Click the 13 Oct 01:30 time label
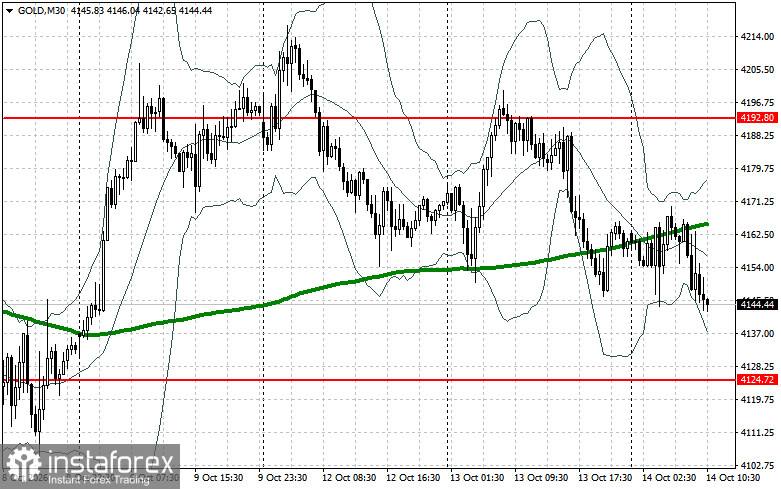The image size is (781, 489). pyautogui.click(x=477, y=478)
